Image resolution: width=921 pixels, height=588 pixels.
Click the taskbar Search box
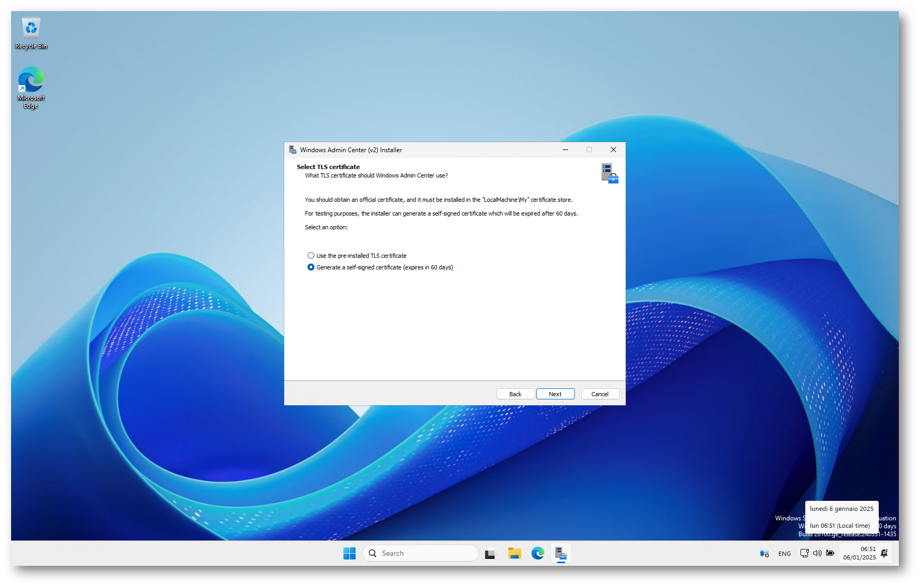421,553
